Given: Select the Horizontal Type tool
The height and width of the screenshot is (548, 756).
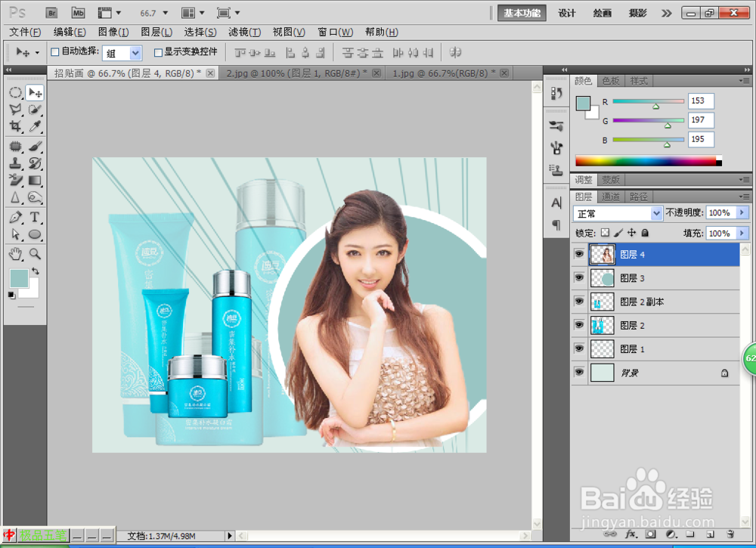Looking at the screenshot, I should coord(35,218).
